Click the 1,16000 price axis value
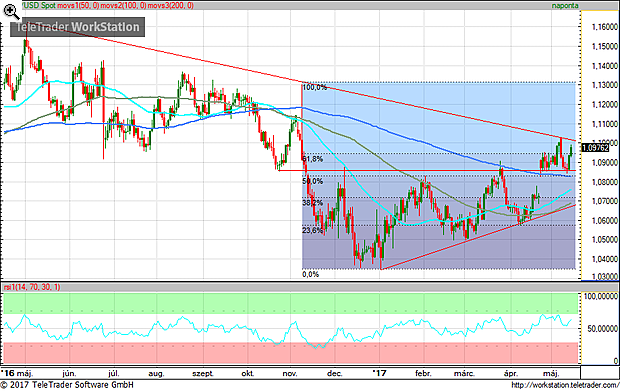Screen dimensions: 620x391 tap(605, 27)
